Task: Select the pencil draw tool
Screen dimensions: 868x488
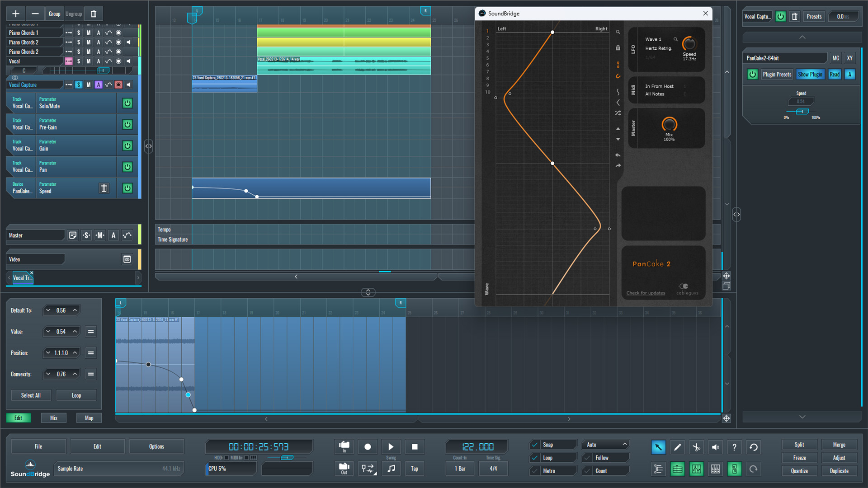Action: [677, 447]
